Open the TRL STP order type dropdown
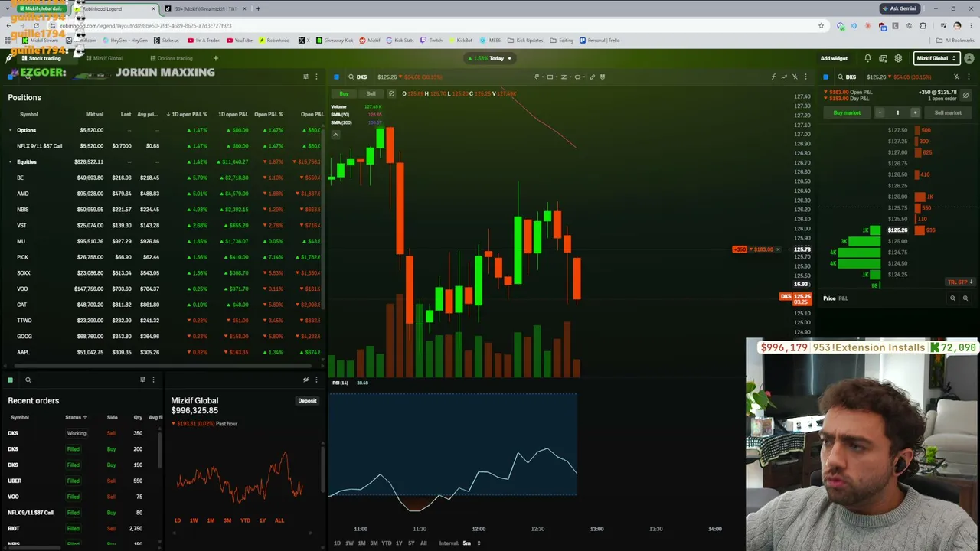Screen dimensions: 980x551 click(959, 282)
